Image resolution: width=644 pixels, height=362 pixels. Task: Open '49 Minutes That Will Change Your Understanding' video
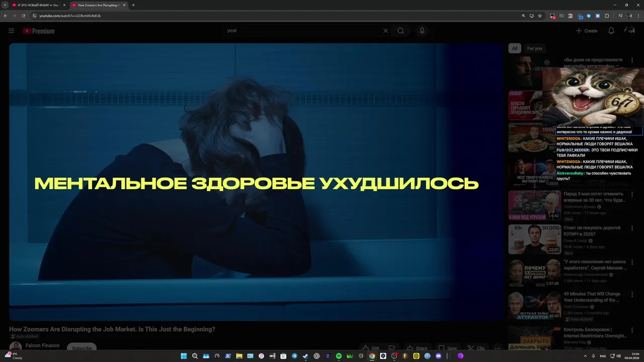coord(592,297)
